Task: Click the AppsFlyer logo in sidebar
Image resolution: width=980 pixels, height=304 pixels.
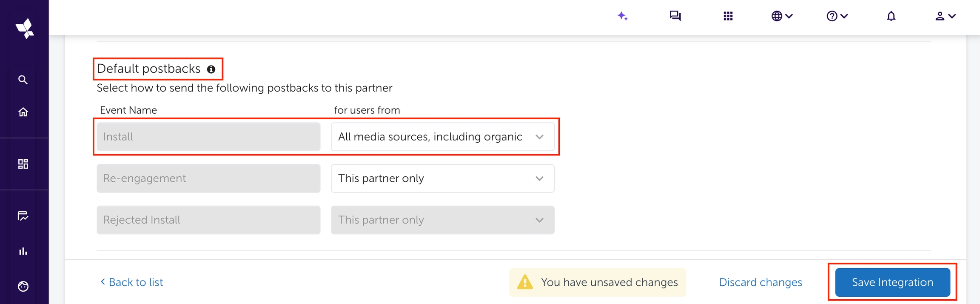Action: [25, 29]
